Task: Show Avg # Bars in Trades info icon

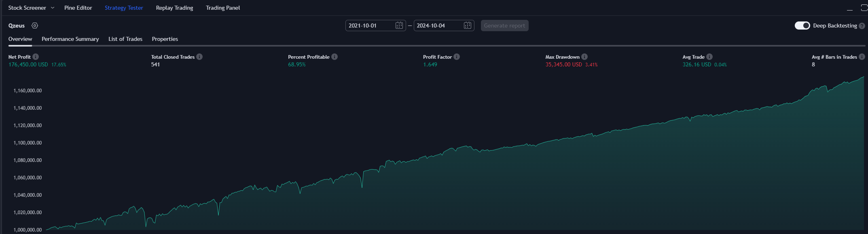Action: coord(862,57)
